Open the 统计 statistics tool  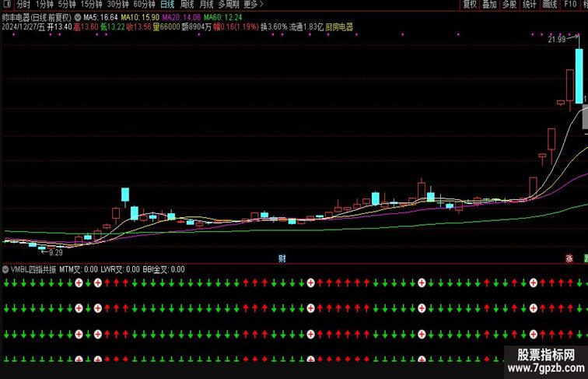(529, 5)
